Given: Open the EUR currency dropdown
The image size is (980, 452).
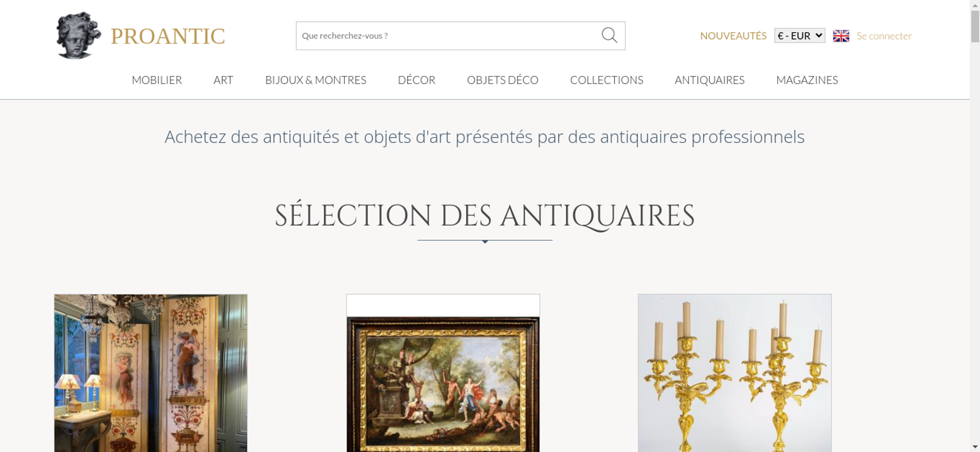Looking at the screenshot, I should [x=800, y=36].
